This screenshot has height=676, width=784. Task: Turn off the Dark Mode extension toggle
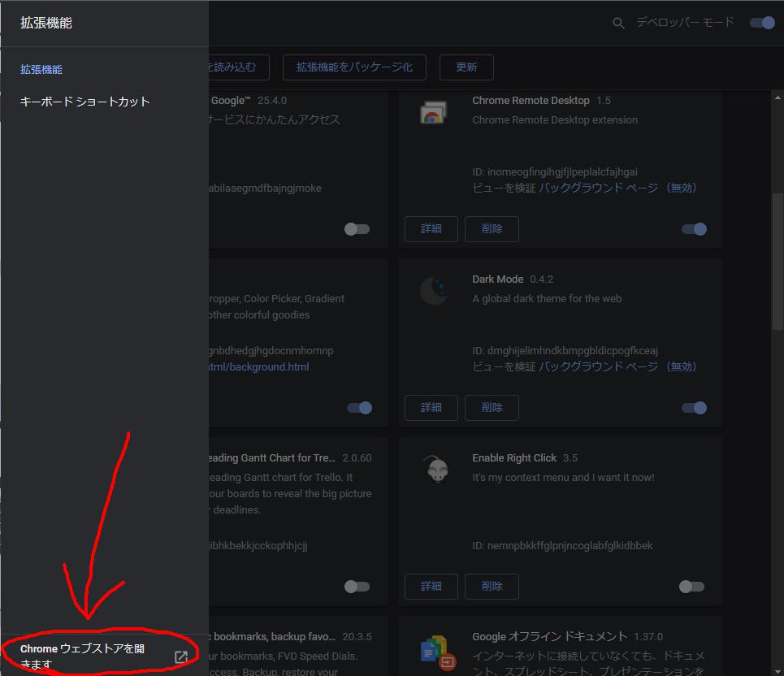pyautogui.click(x=694, y=408)
